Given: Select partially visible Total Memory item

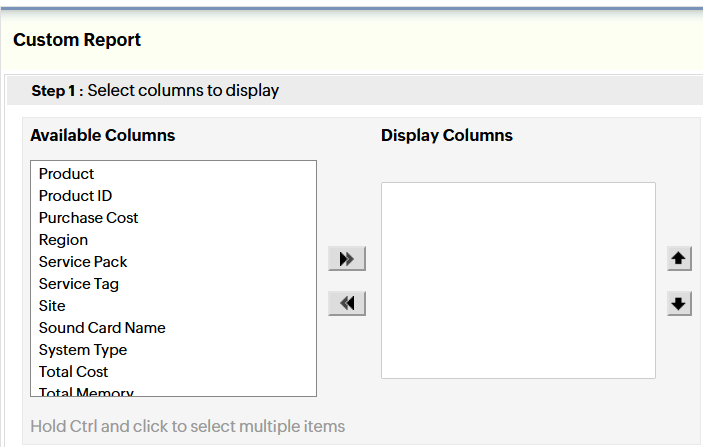Looking at the screenshot, I should point(86,392).
